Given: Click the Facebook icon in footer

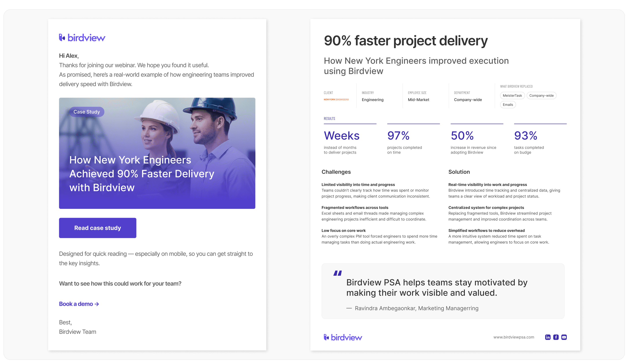Looking at the screenshot, I should (x=556, y=337).
